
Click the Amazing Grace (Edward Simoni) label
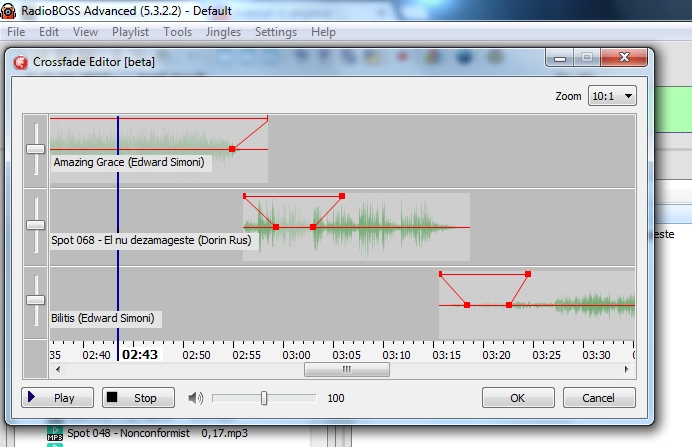[x=129, y=162]
